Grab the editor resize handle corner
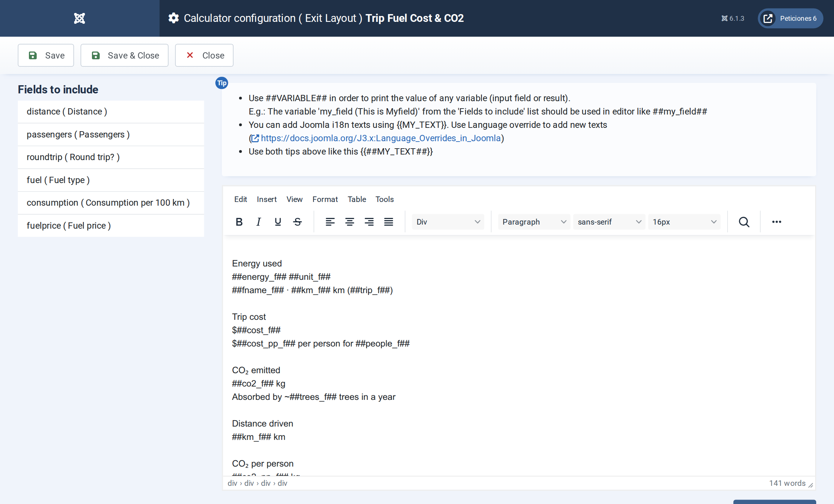 [811, 485]
